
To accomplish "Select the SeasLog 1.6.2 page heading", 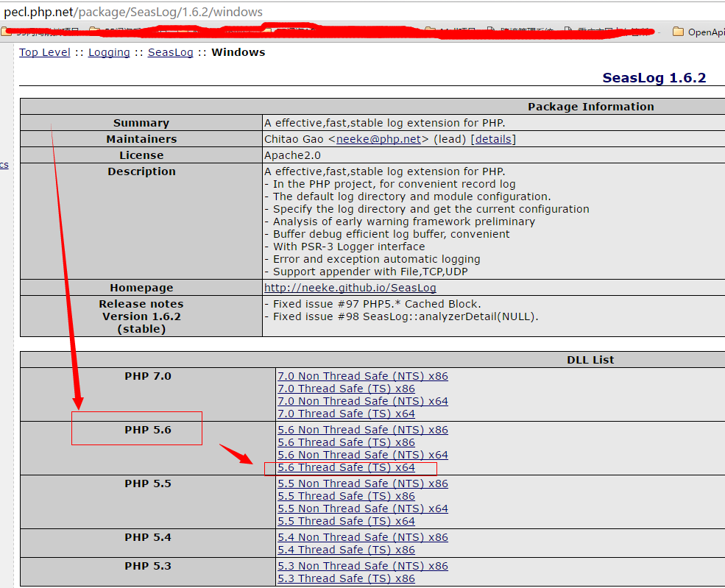I will 654,78.
